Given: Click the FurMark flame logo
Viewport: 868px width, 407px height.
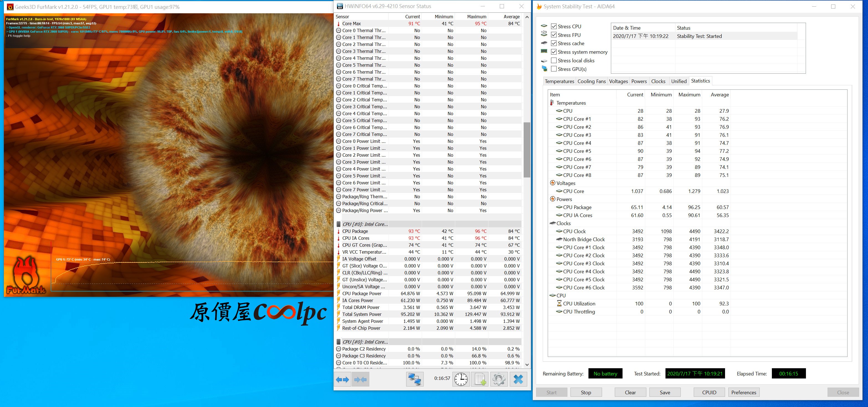Looking at the screenshot, I should coord(26,275).
